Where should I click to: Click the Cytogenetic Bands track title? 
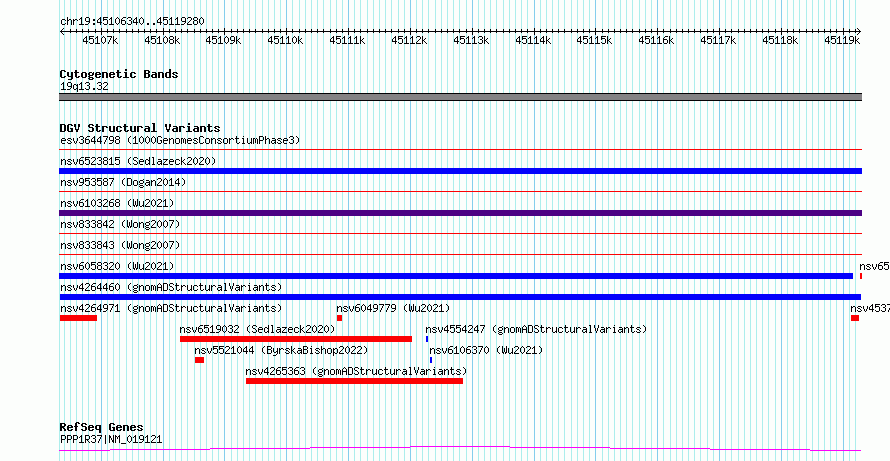pyautogui.click(x=119, y=74)
